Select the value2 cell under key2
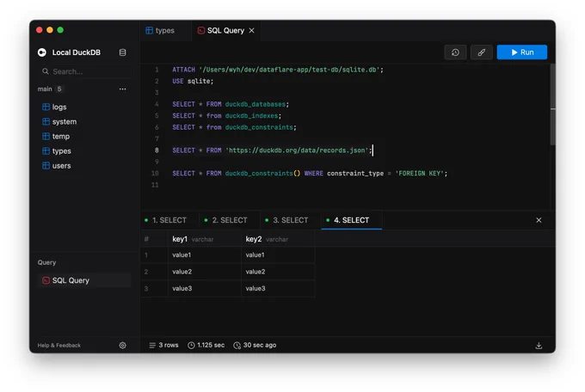 pyautogui.click(x=278, y=272)
